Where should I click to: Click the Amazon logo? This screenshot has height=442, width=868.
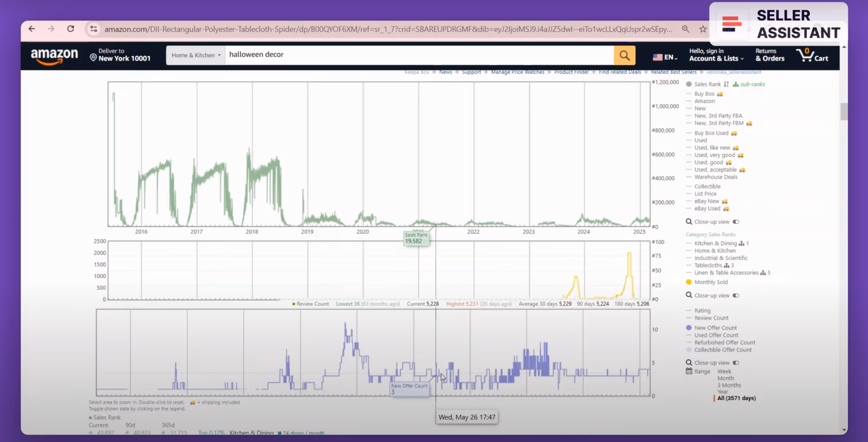point(54,56)
